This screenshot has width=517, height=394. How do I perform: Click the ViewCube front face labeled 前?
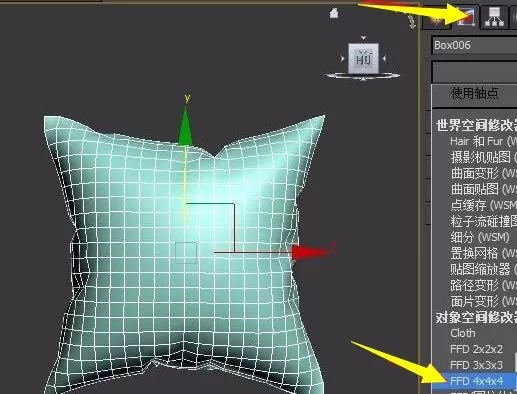[x=363, y=58]
